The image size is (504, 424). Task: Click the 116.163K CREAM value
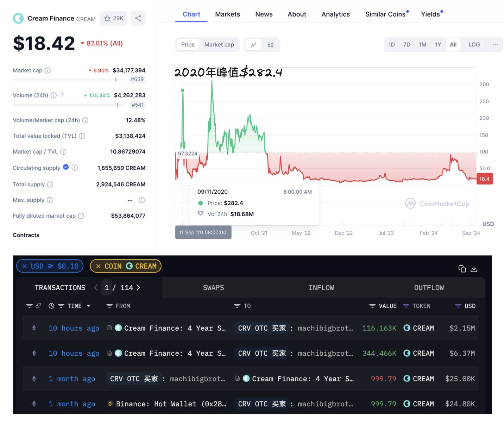[x=379, y=328]
